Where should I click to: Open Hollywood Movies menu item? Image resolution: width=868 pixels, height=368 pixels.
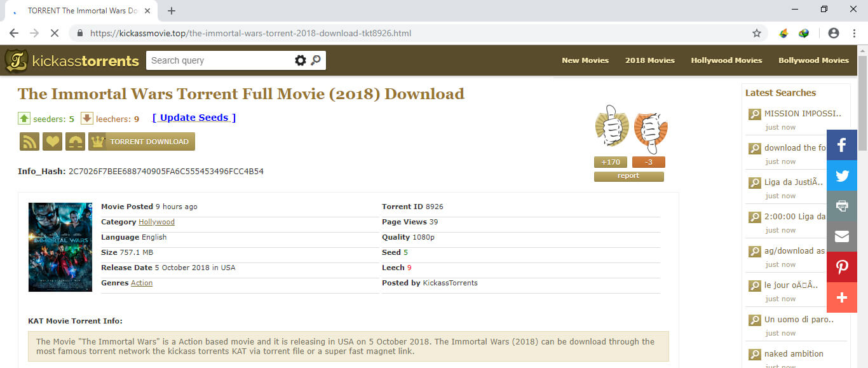coord(726,60)
